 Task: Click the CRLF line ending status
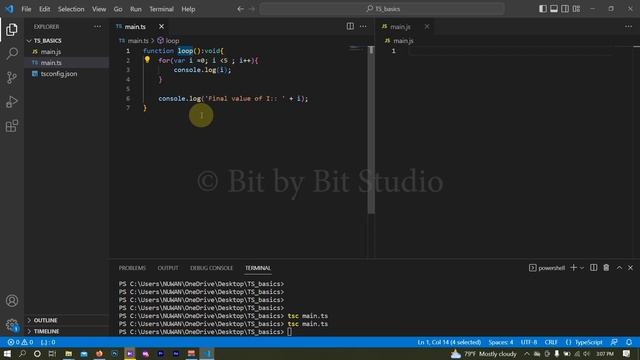(551, 342)
